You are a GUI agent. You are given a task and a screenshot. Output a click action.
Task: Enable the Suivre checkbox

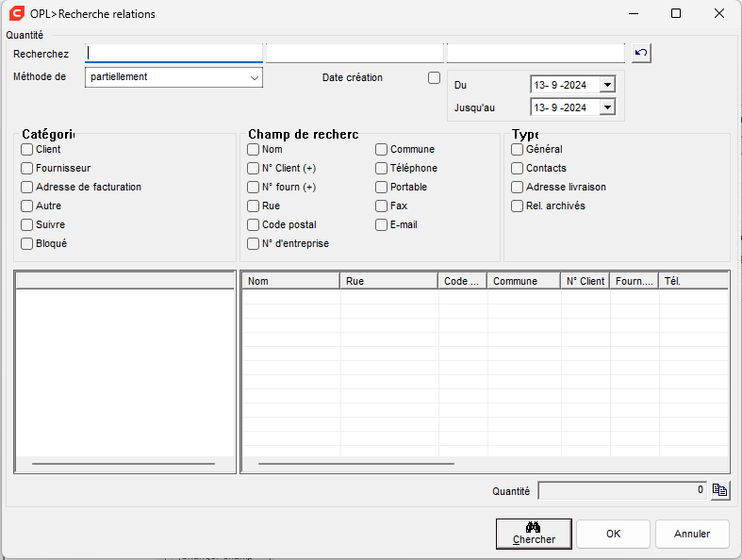point(27,225)
